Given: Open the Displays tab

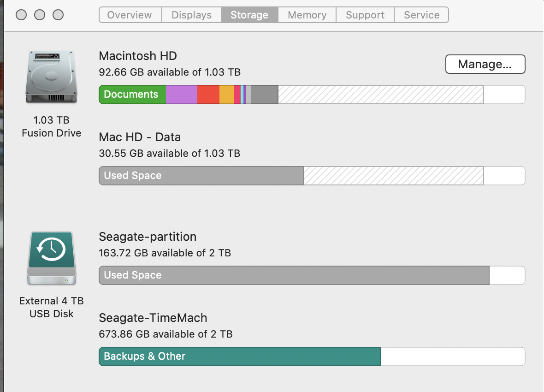Looking at the screenshot, I should (x=191, y=15).
